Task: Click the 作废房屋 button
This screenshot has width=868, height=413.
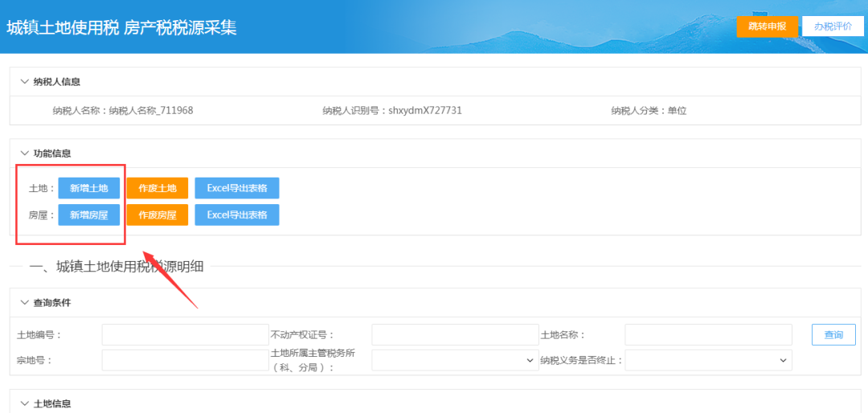Action: tap(158, 215)
